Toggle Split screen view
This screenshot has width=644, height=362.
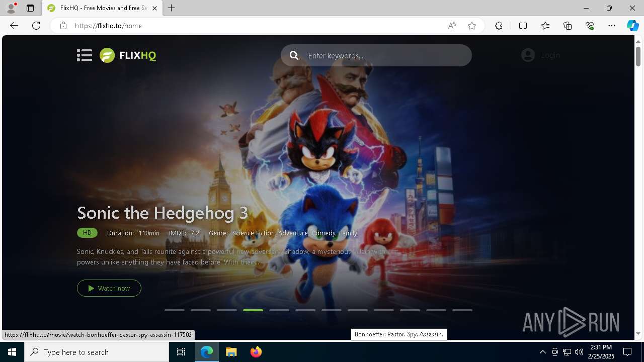tap(523, 26)
